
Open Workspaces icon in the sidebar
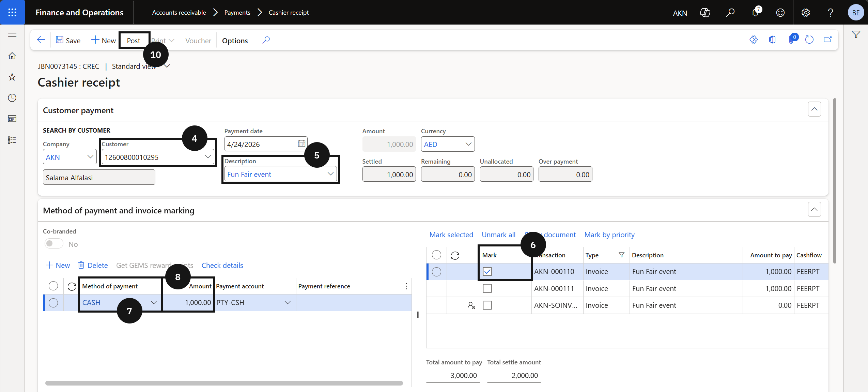[12, 119]
